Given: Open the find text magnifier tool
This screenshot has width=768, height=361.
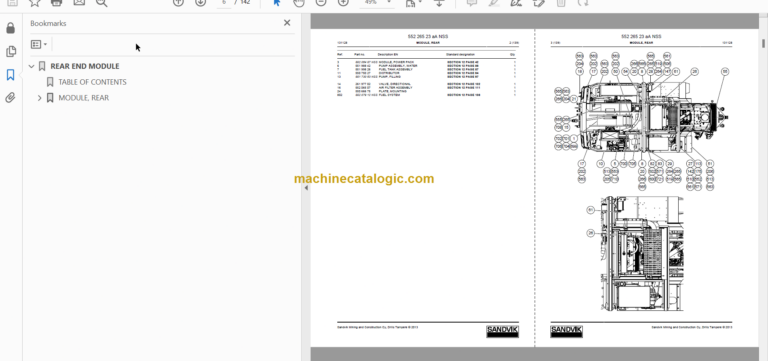Looking at the screenshot, I should (x=101, y=3).
